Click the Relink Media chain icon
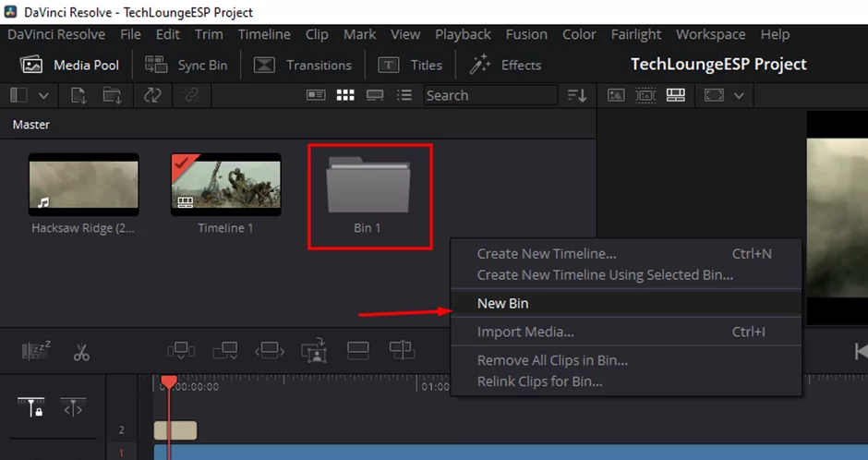Viewport: 868px width, 460px height. (x=191, y=95)
